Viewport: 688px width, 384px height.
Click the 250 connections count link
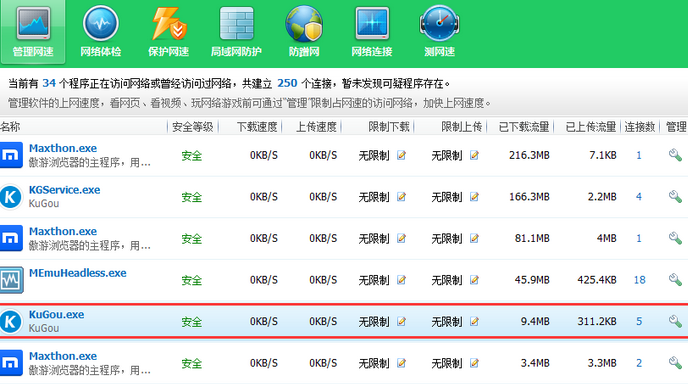287,83
